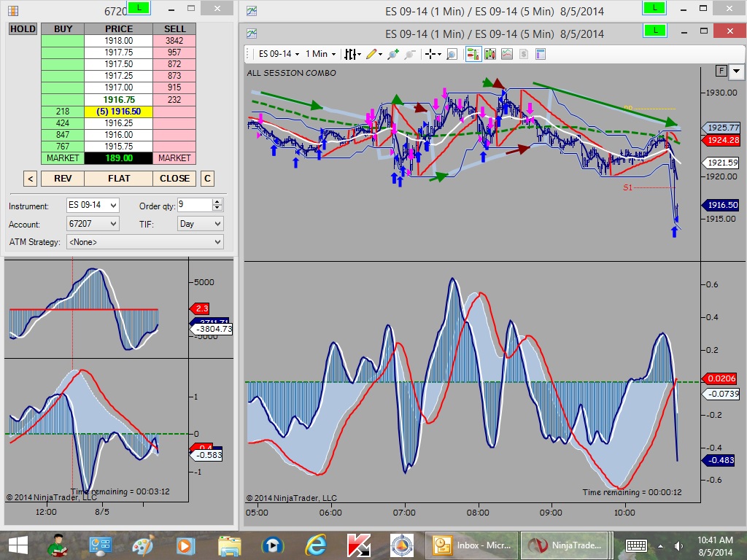Switch to NinjaTrader taskbar item

pyautogui.click(x=564, y=545)
